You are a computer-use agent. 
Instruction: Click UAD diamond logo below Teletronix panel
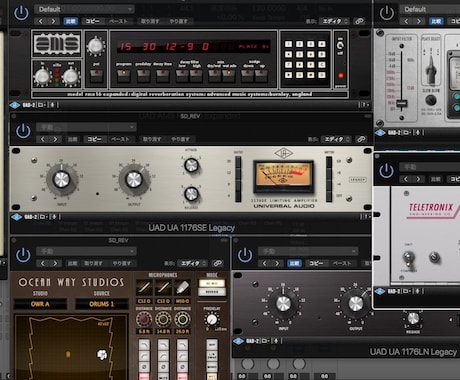[x=380, y=291]
